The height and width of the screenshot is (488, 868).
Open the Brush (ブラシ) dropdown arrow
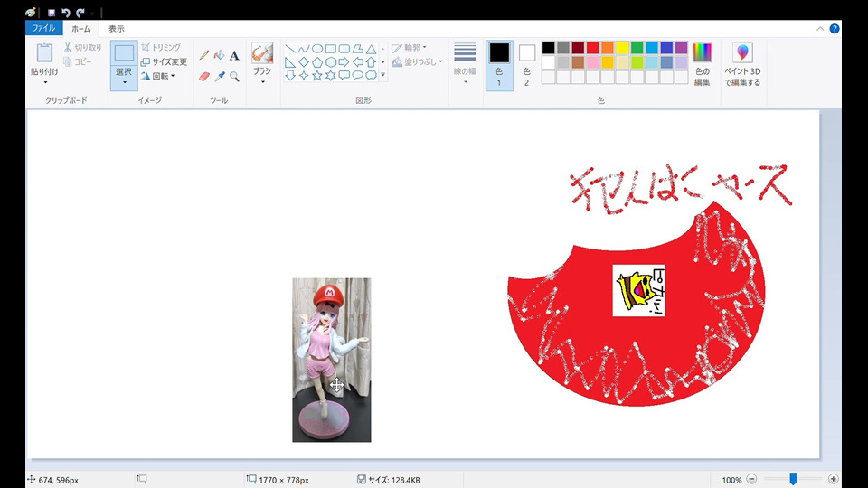click(262, 82)
